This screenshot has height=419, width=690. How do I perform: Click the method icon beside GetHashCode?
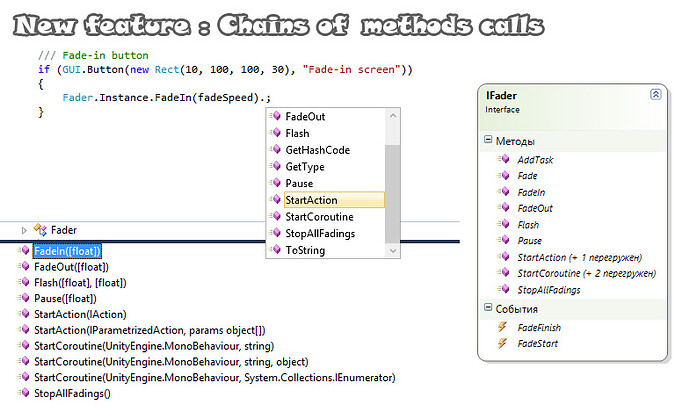click(x=275, y=150)
